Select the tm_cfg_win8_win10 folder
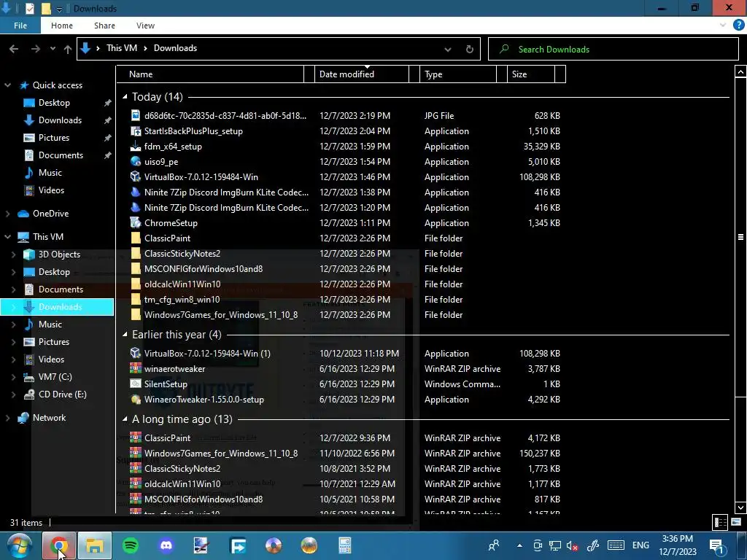Image resolution: width=747 pixels, height=560 pixels. pyautogui.click(x=182, y=300)
